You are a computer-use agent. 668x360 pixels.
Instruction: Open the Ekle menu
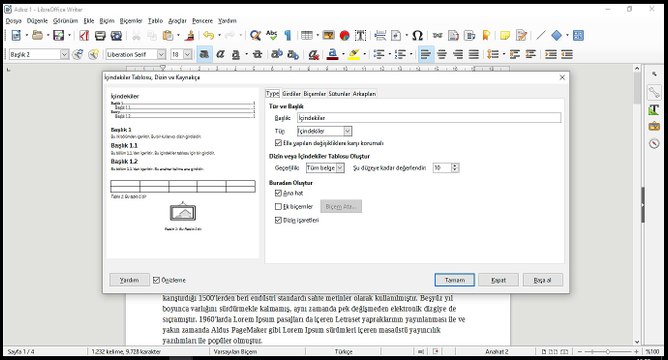pos(89,20)
